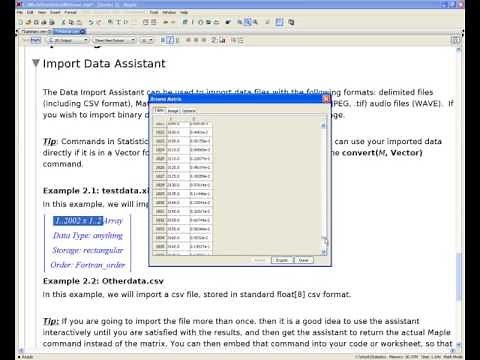Enclose selection in a section icon
Screen dimensions: 480x360
pyautogui.click(x=146, y=22)
